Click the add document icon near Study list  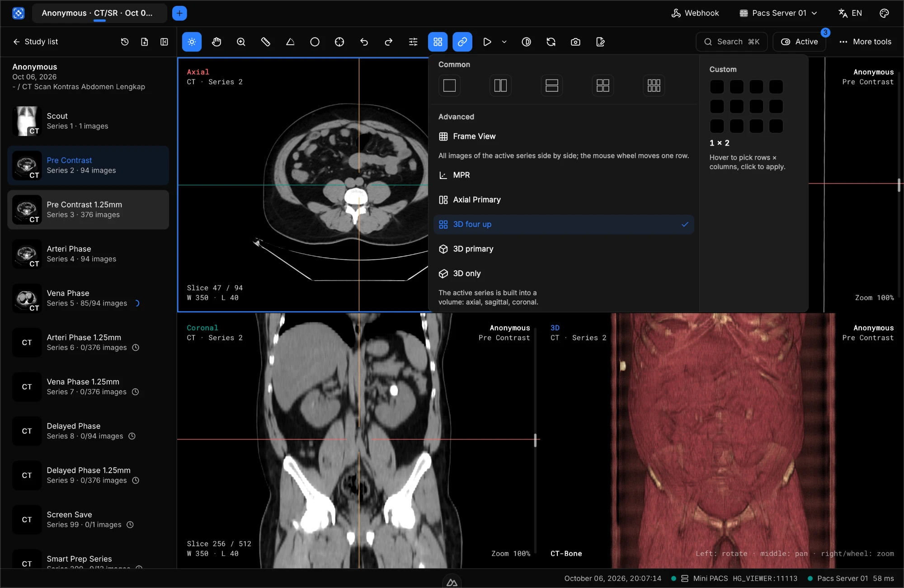(145, 42)
